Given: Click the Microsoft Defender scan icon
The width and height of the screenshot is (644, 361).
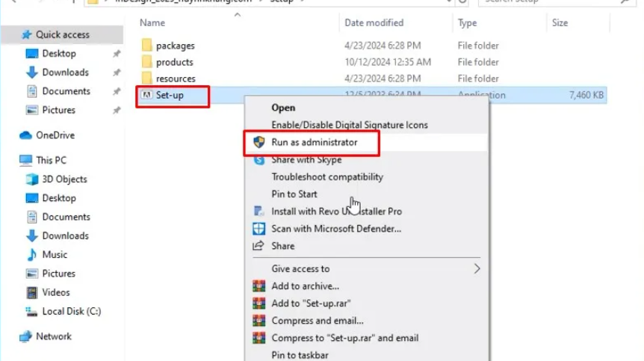Looking at the screenshot, I should [x=259, y=229].
